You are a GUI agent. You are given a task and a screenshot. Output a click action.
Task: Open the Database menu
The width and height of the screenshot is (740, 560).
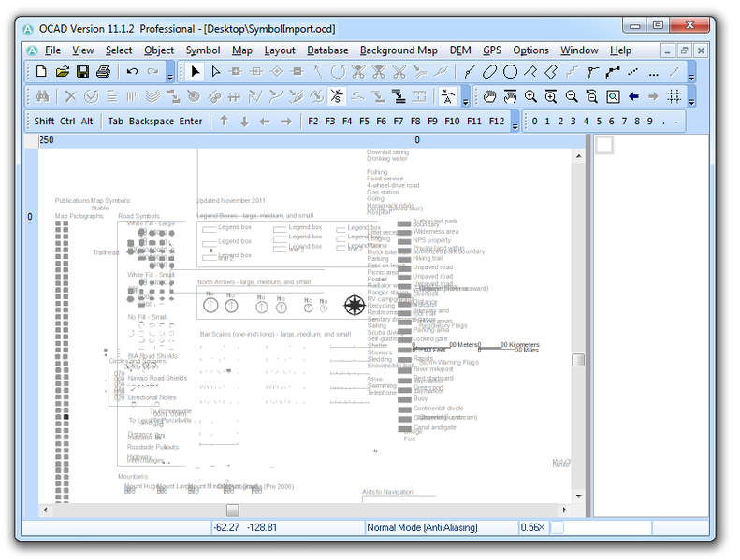[x=327, y=50]
